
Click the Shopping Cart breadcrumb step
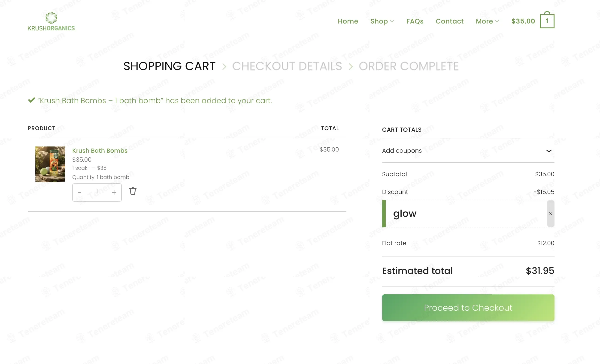click(x=169, y=66)
